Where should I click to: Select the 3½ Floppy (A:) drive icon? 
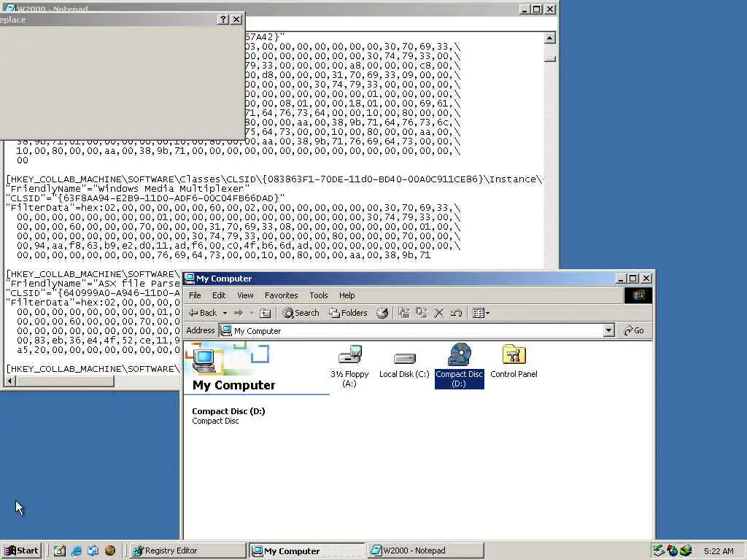click(x=349, y=366)
